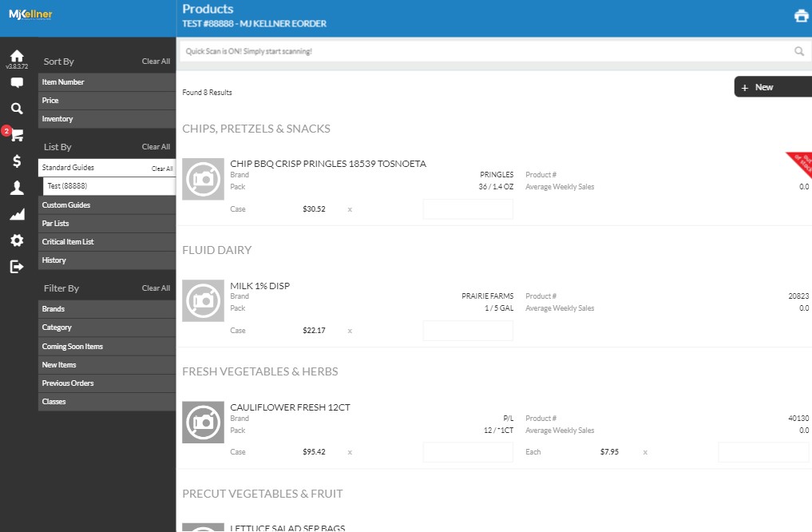
Task: Open the shopping cart with 2 items
Action: [x=17, y=135]
